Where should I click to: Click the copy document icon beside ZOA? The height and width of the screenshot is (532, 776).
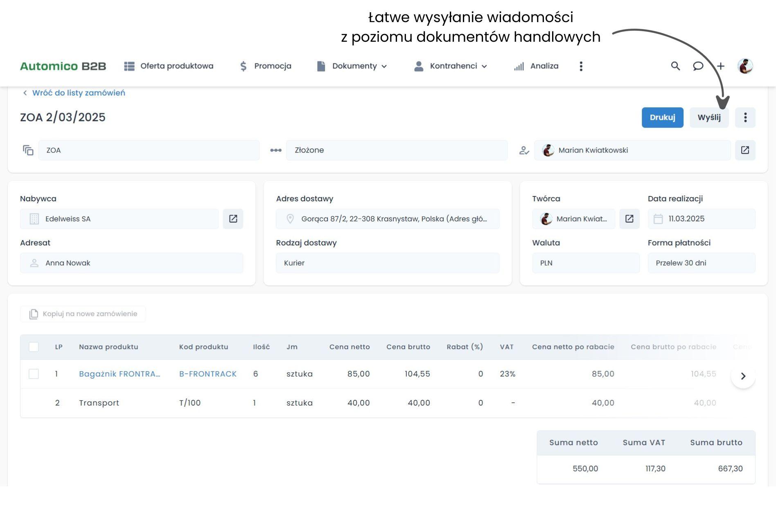click(x=28, y=150)
